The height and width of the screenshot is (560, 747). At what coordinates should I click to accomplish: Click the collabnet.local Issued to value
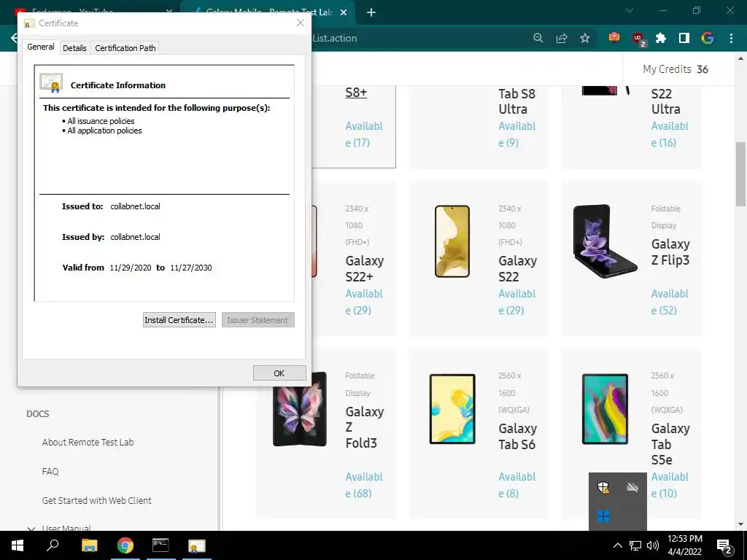point(135,206)
